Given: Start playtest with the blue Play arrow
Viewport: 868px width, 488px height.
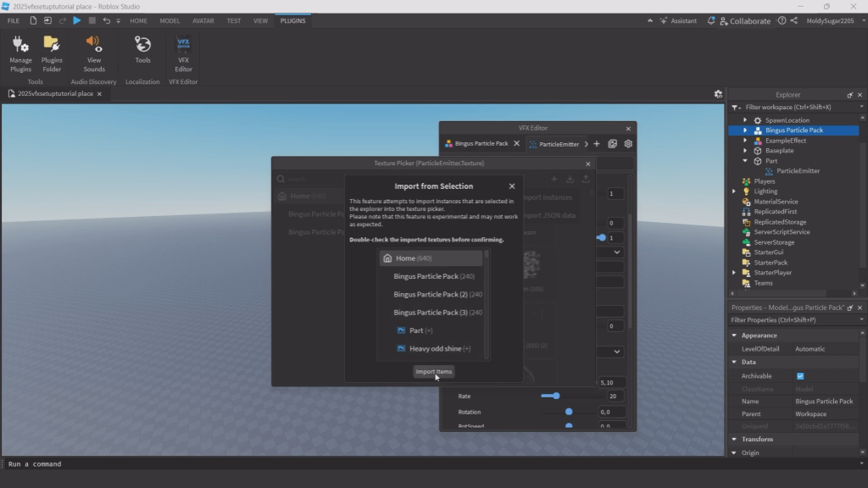Looking at the screenshot, I should (77, 20).
